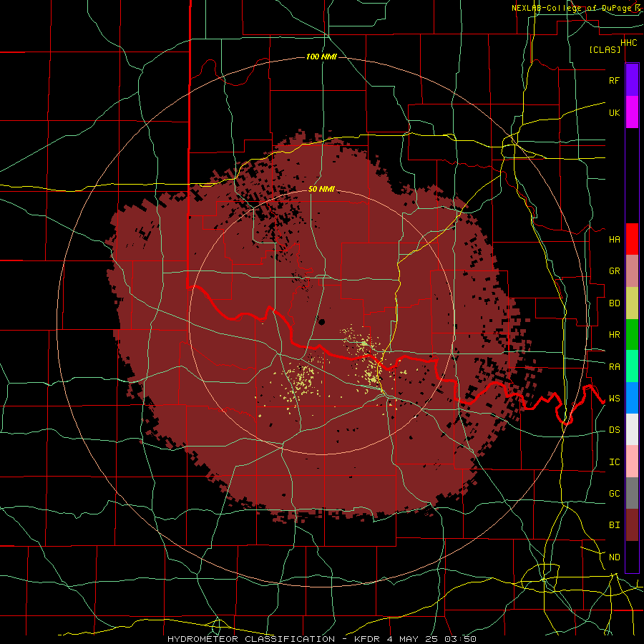The height and width of the screenshot is (644, 644).
Task: Click the HHC product code text
Action: [x=628, y=43]
